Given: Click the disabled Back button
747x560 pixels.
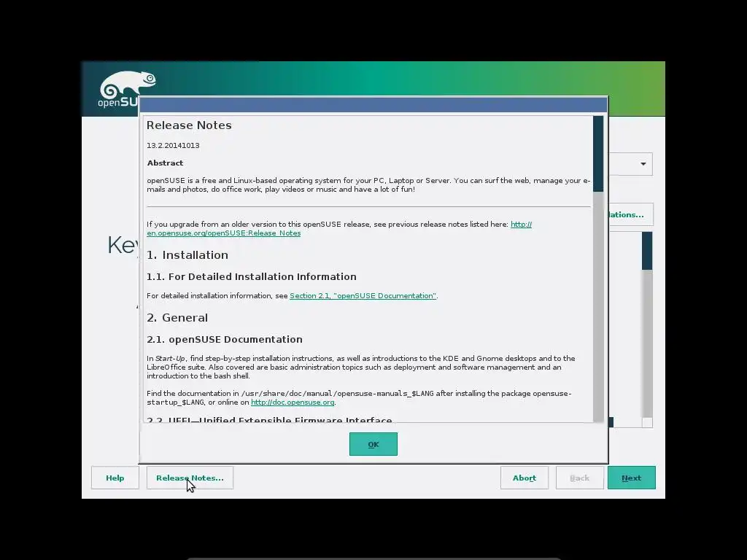Looking at the screenshot, I should (x=579, y=478).
